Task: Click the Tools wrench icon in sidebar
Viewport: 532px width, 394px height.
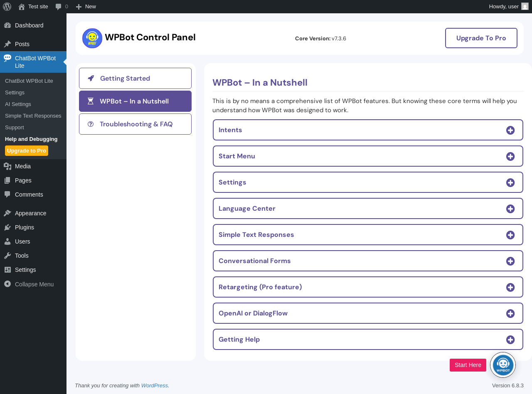Action: coord(7,256)
